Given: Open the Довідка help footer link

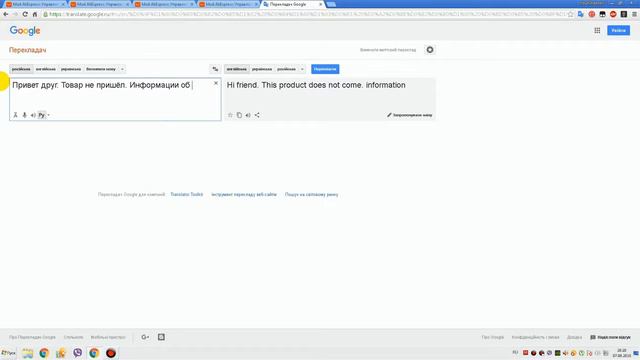Looking at the screenshot, I should point(574,337).
